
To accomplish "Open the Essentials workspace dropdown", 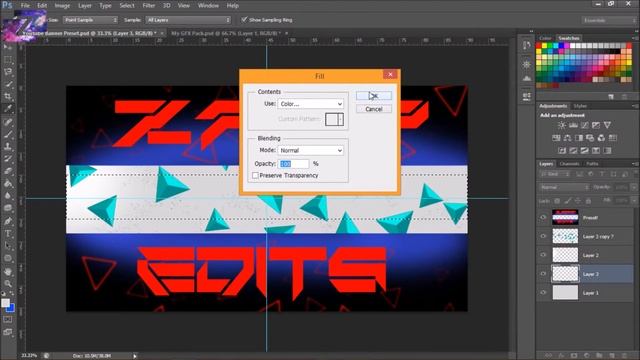I will [x=609, y=20].
